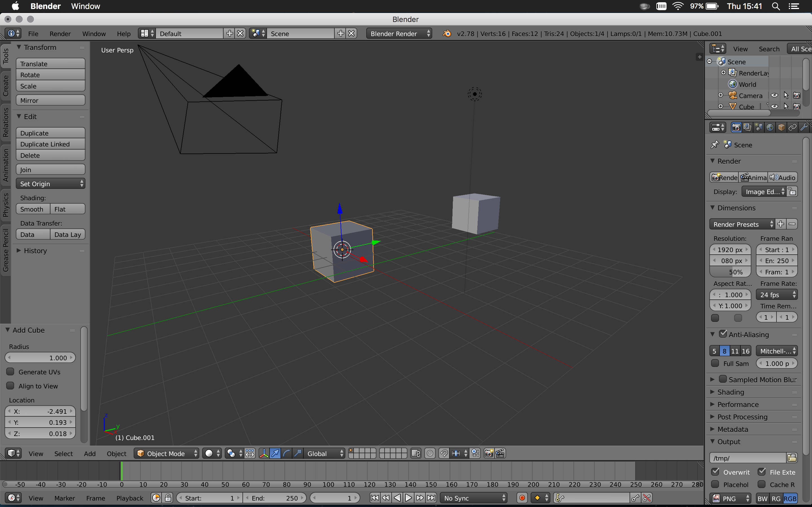The width and height of the screenshot is (812, 507).
Task: Open the Render menu in the top bar
Action: point(60,34)
